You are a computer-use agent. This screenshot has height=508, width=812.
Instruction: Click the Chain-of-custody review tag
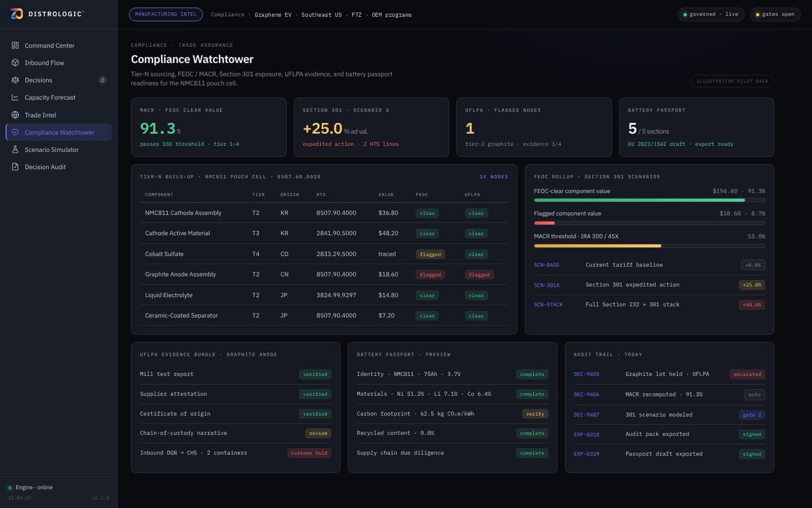click(x=318, y=433)
